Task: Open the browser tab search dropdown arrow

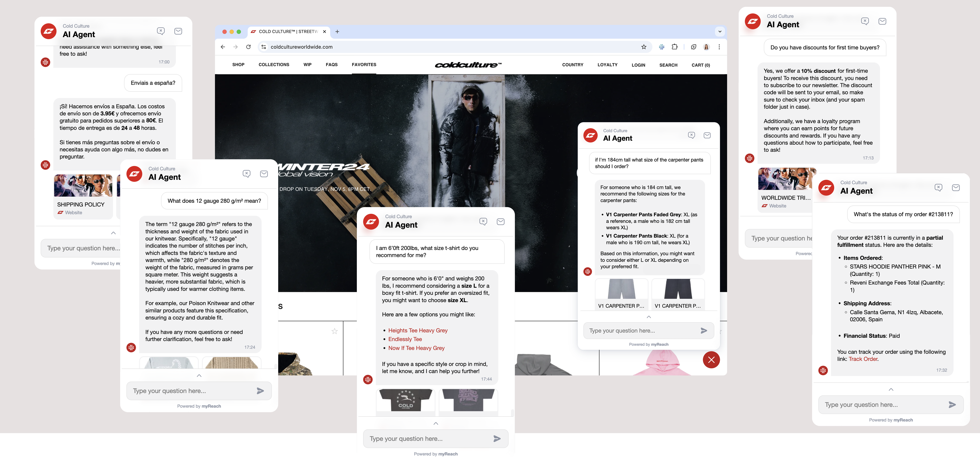Action: tap(720, 32)
